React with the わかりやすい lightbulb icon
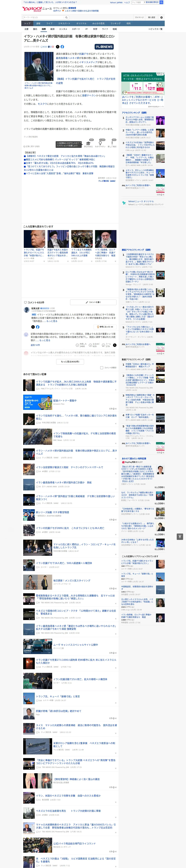Screen dimensions: 186x868 click(100, 144)
